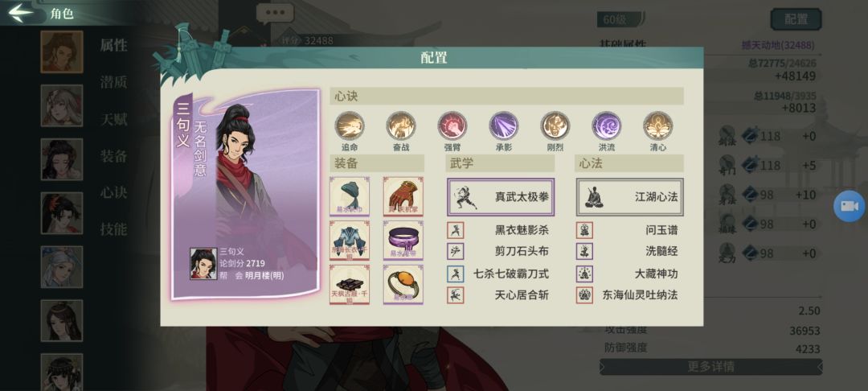
Task: Open the purple belt equipment slot
Action: [x=403, y=241]
